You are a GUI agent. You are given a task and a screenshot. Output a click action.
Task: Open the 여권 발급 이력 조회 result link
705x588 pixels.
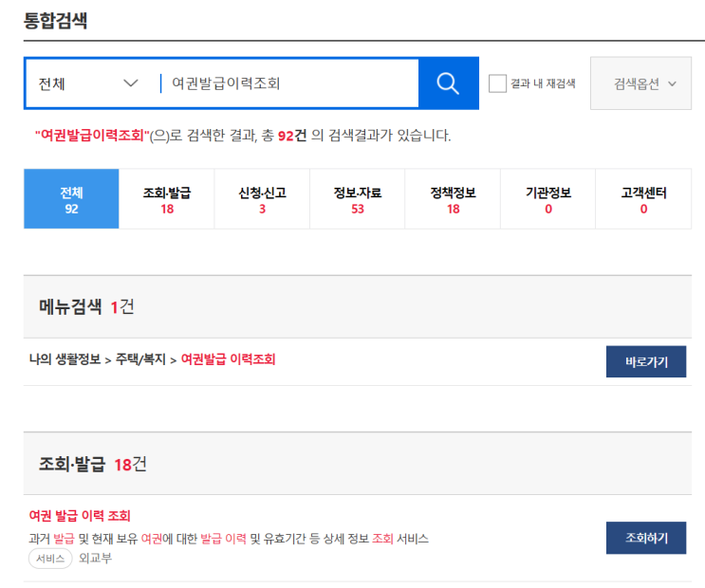(80, 516)
